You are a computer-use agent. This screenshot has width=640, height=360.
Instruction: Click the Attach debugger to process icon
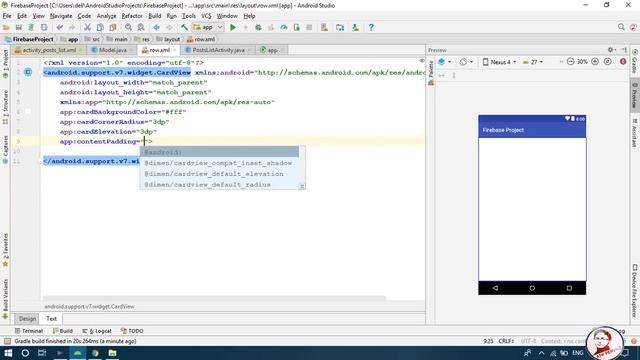tap(297, 27)
